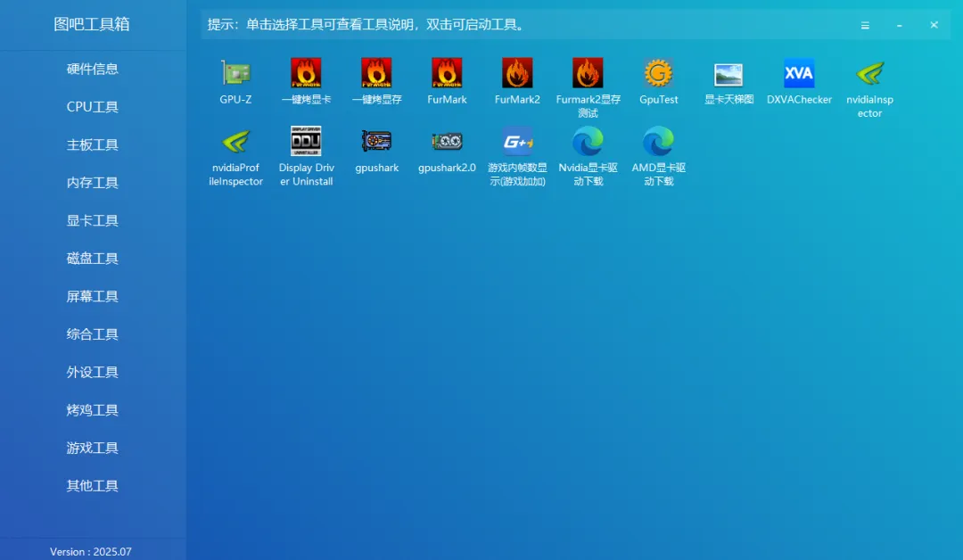Select the nvidiaProfileInspector icon
The height and width of the screenshot is (560, 963).
[235, 141]
